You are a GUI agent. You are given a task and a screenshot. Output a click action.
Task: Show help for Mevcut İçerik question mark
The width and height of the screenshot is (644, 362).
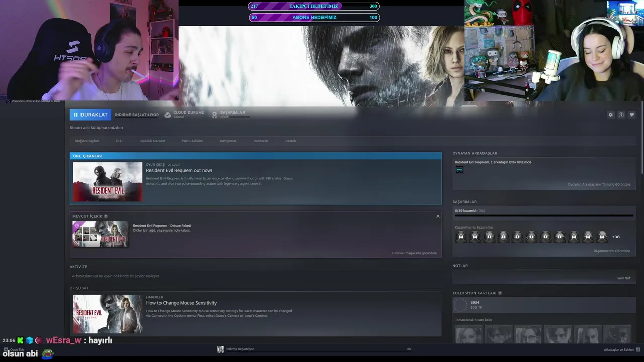[106, 216]
